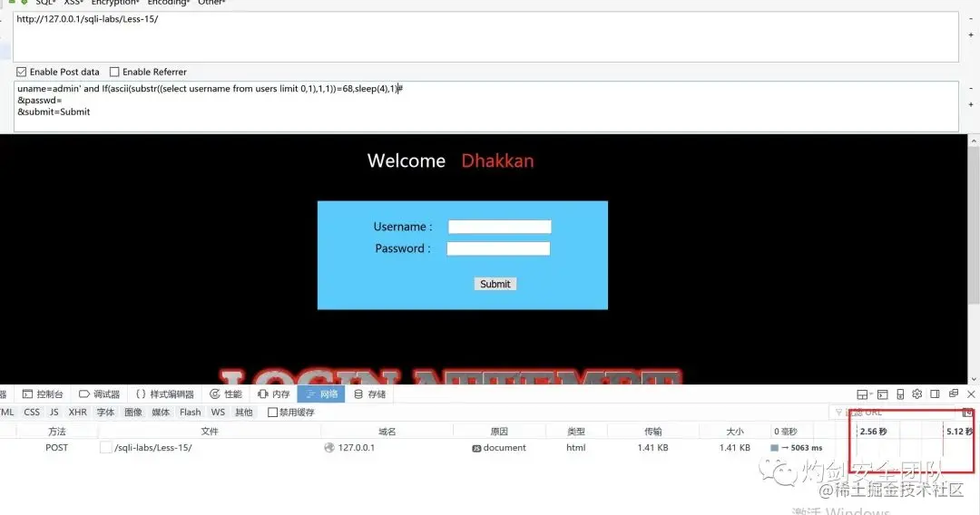Filter requests by 图像 images
The height and width of the screenshot is (515, 980).
pyautogui.click(x=133, y=412)
